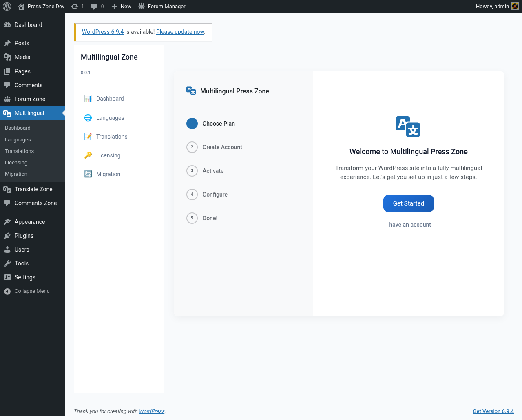Click the Settings sliders icon
This screenshot has height=420, width=522.
[x=7, y=277]
